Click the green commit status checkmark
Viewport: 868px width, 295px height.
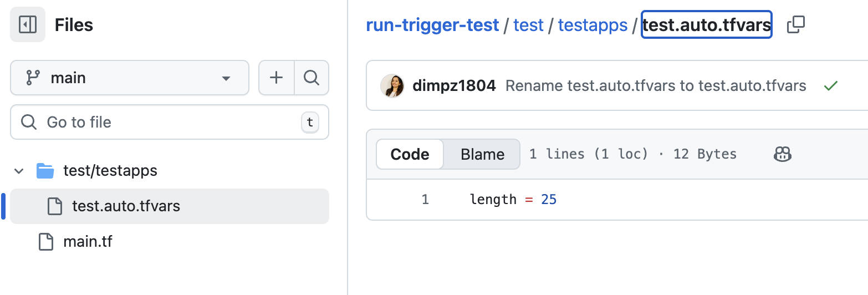pos(830,86)
